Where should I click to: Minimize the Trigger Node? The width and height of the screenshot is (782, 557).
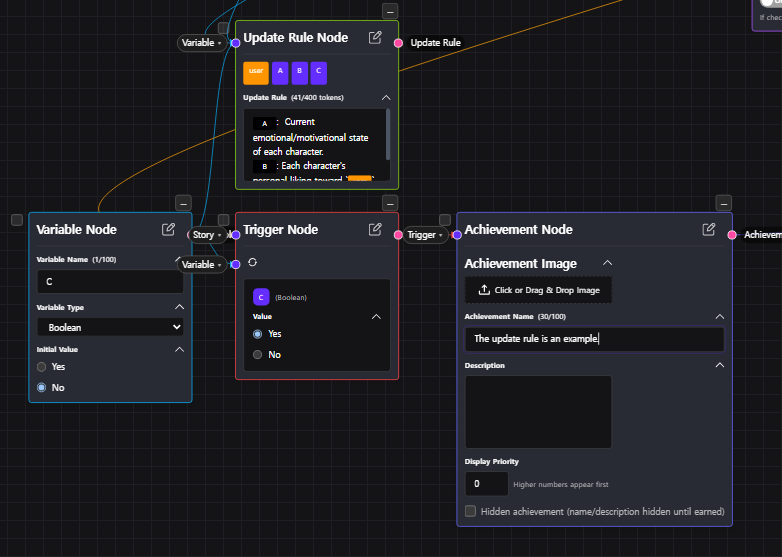[390, 203]
